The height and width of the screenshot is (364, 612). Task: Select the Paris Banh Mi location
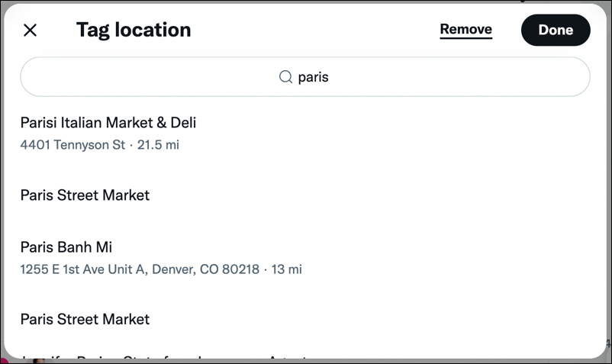click(x=66, y=248)
